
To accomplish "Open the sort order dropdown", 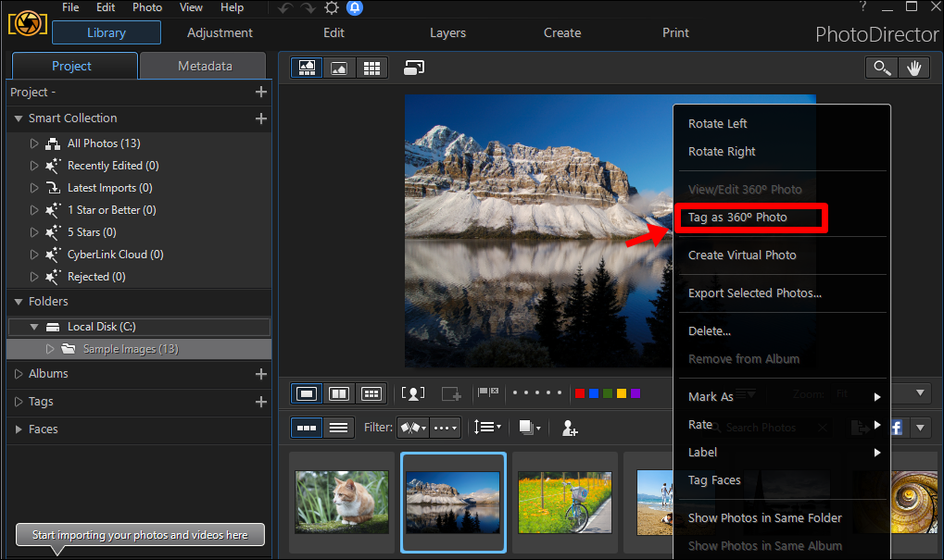I will pos(487,428).
